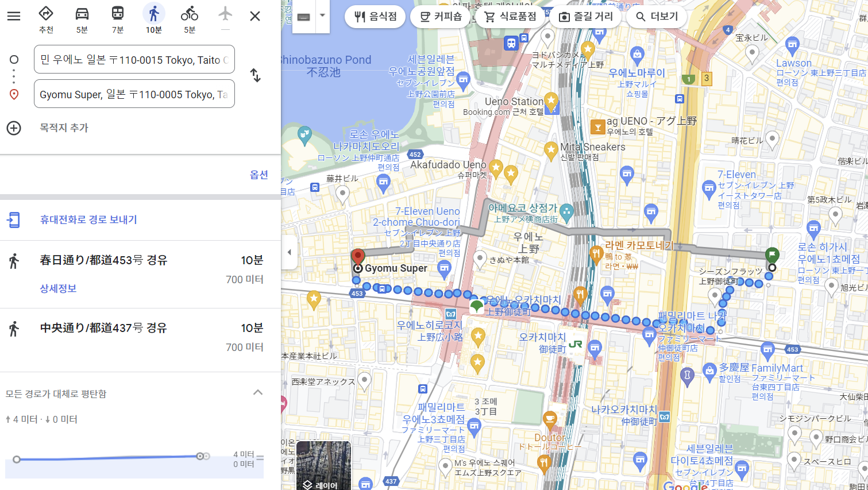Select route via 中央通り/都道437号

click(x=140, y=339)
